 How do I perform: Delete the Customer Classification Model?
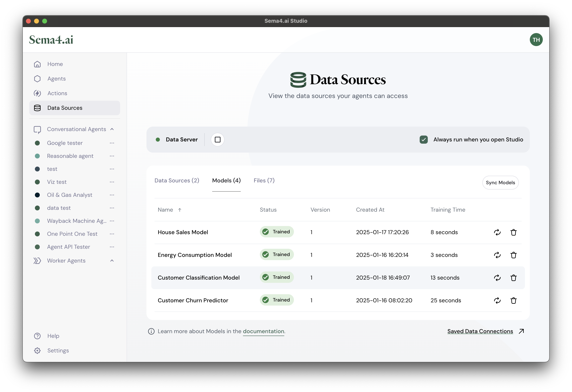[x=513, y=278]
